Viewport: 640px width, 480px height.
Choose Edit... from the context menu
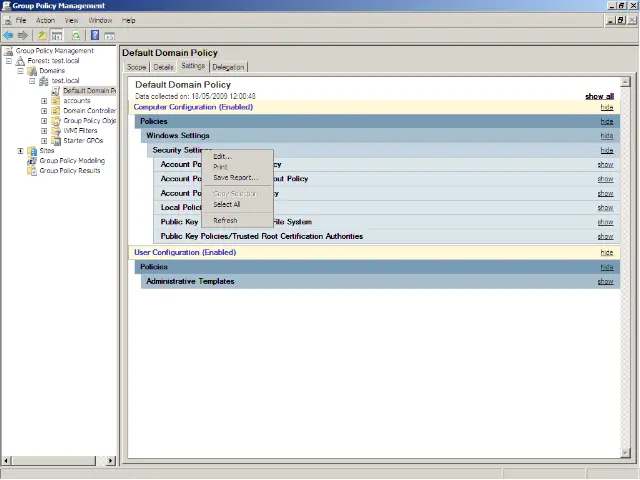tap(222, 156)
